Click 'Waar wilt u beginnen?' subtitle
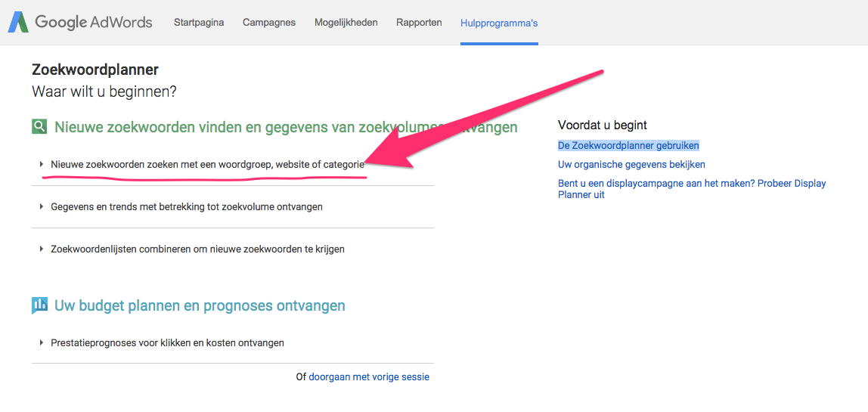The width and height of the screenshot is (868, 412). click(x=104, y=91)
